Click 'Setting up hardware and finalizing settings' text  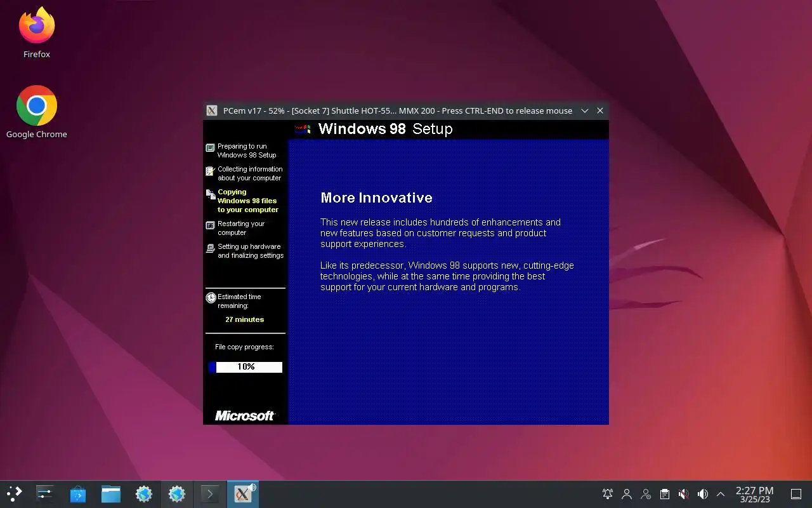[251, 251]
